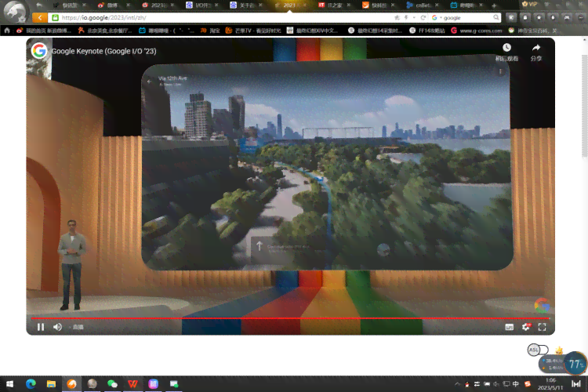Screen dimensions: 588x392
Task: Switch to the I/O tab with the blue icon
Action: 202,5
